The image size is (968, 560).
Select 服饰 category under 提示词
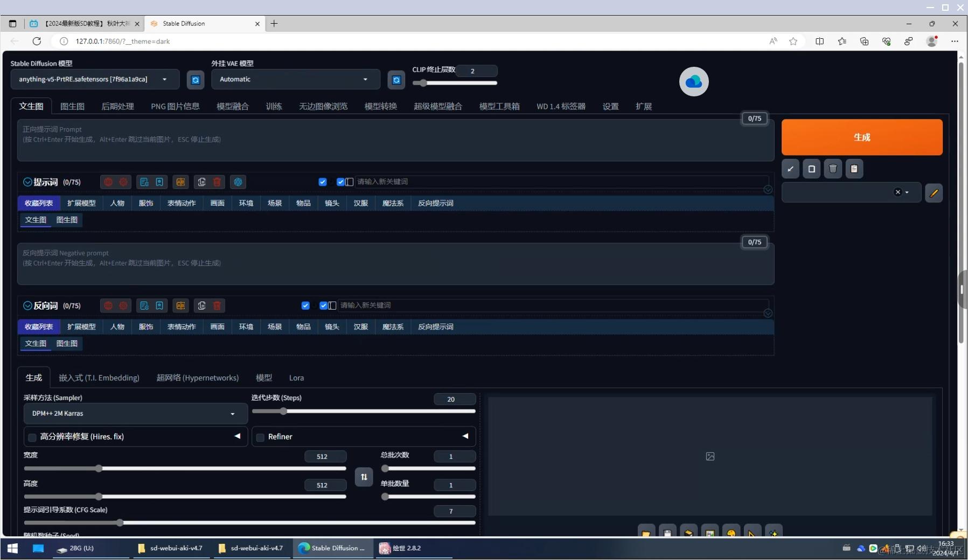pyautogui.click(x=146, y=204)
